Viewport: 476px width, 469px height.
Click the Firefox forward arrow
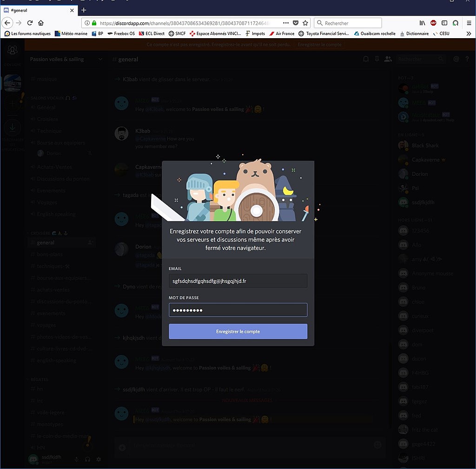[x=19, y=23]
